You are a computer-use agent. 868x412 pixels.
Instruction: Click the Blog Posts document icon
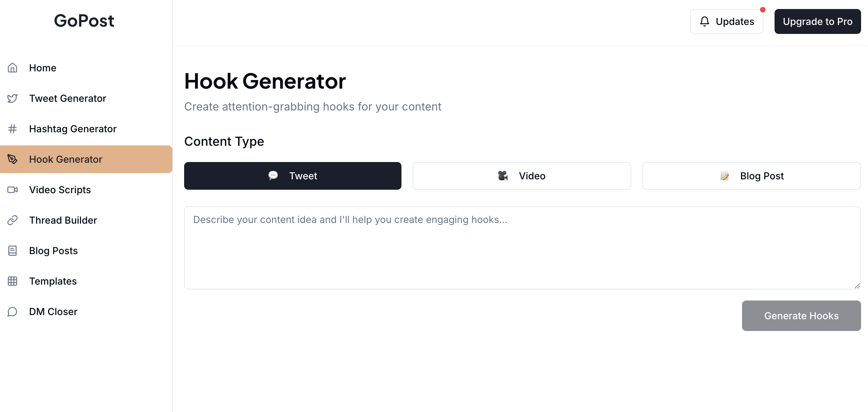(12, 251)
